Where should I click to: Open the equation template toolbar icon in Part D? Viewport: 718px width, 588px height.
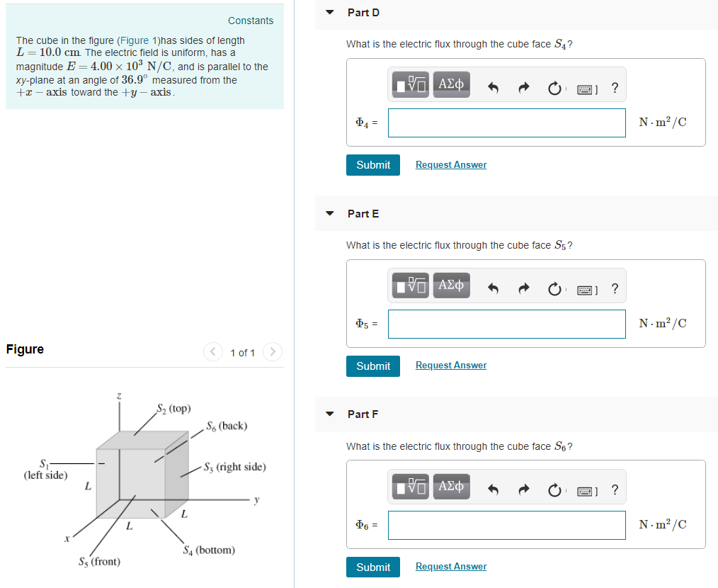click(x=409, y=84)
